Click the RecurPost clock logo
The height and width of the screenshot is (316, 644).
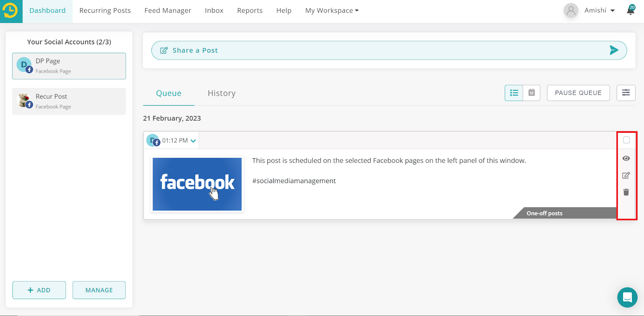(x=10, y=11)
